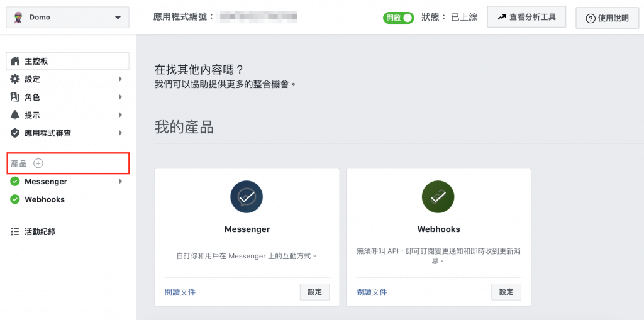Expand the 設定 sidebar submenu arrow

point(120,79)
